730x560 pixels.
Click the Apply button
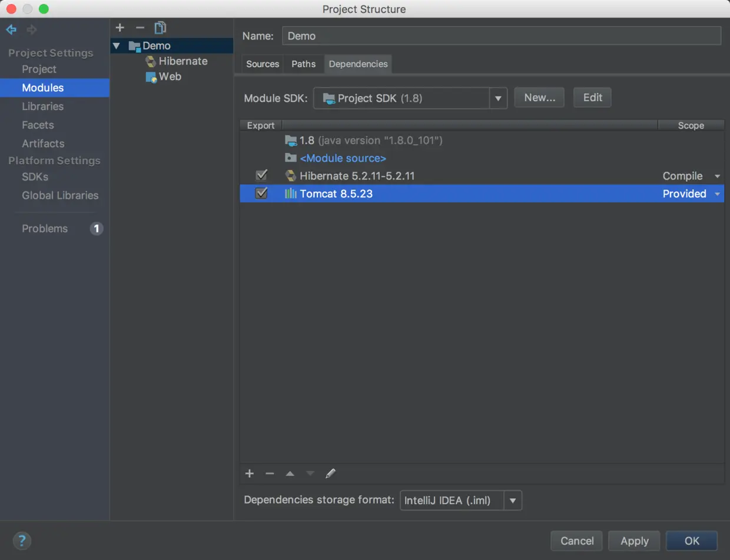click(635, 541)
